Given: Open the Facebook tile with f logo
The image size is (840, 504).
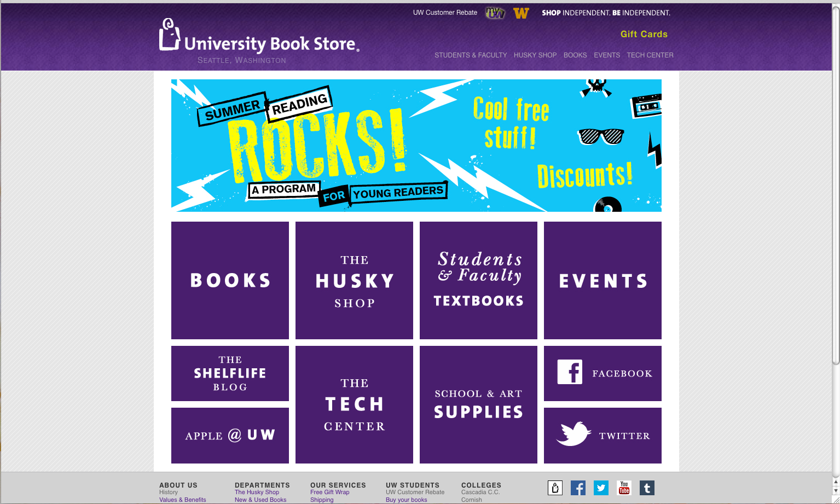Looking at the screenshot, I should click(x=603, y=373).
